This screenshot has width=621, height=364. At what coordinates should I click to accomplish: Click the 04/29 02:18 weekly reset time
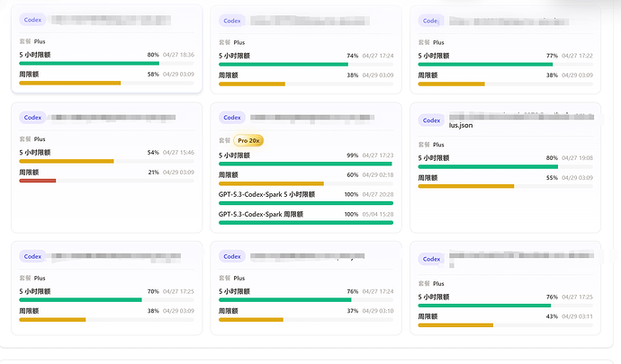point(378,175)
